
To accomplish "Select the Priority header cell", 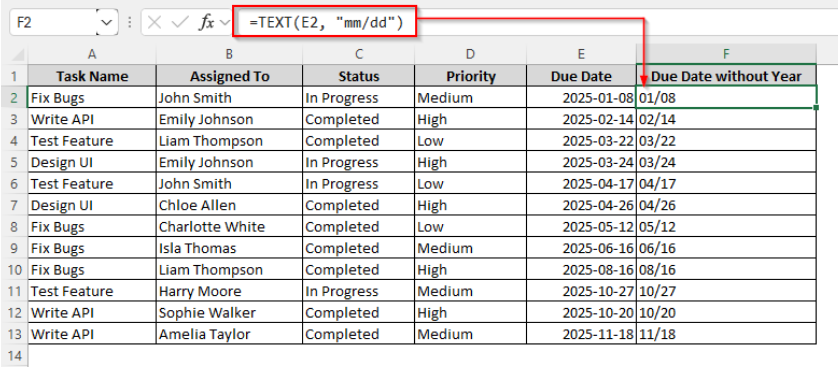I will pyautogui.click(x=470, y=76).
